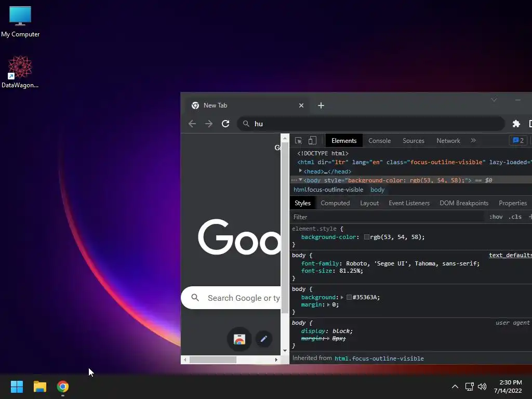Screen dimensions: 532x399
Task: Open the DataWagon desktop shortcut
Action: [x=20, y=72]
